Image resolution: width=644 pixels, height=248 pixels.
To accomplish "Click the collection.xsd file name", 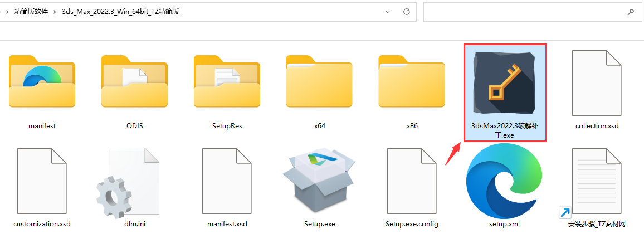I will pyautogui.click(x=597, y=126).
